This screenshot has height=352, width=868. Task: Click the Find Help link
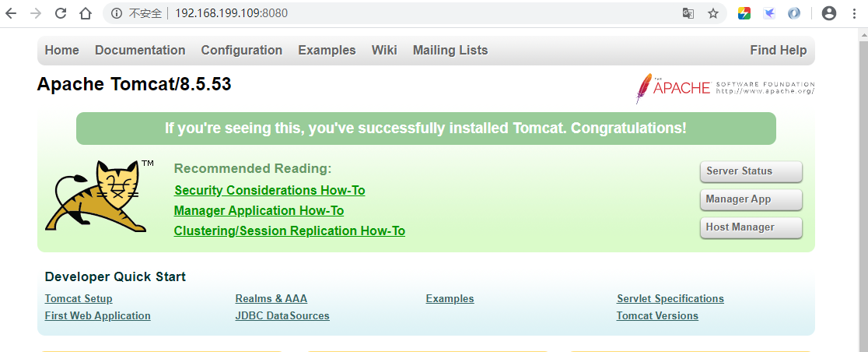[x=778, y=50]
